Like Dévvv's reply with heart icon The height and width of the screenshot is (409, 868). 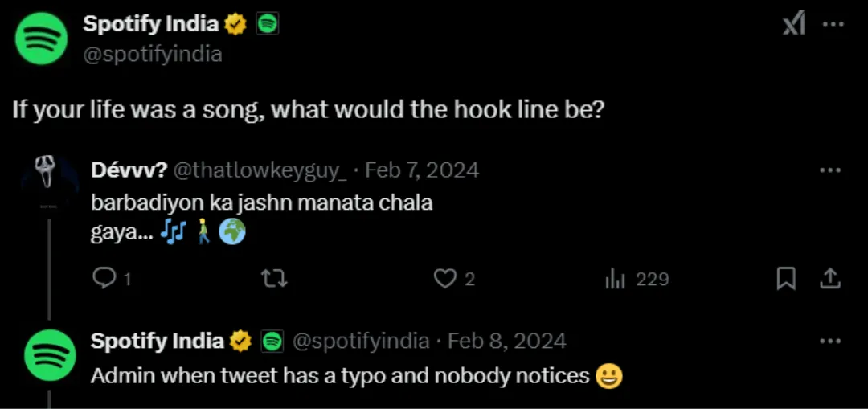444,279
